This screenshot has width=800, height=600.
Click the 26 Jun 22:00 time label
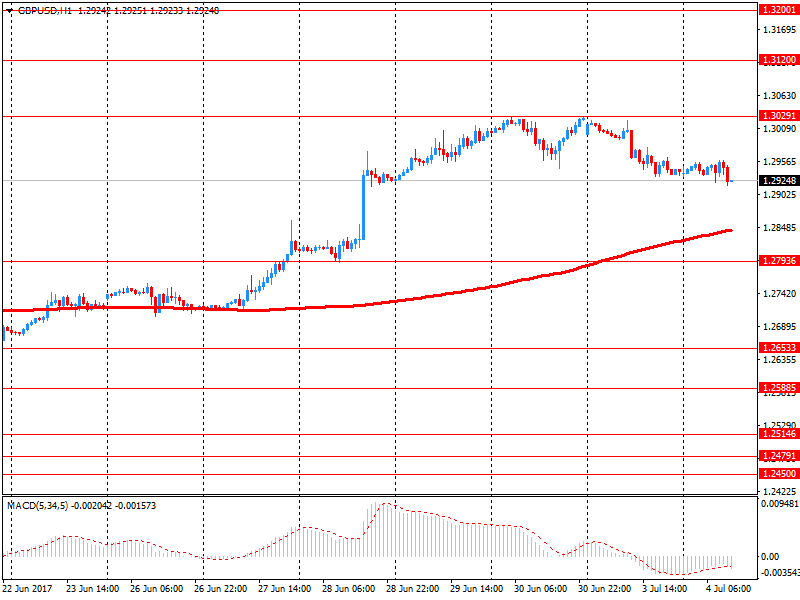[220, 589]
